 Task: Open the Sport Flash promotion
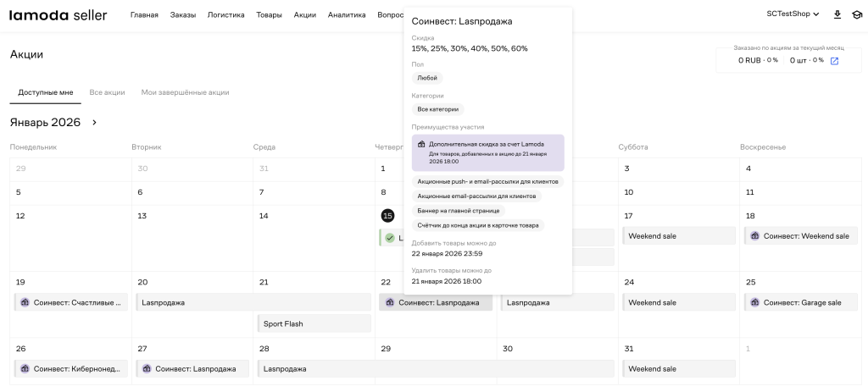pyautogui.click(x=314, y=323)
